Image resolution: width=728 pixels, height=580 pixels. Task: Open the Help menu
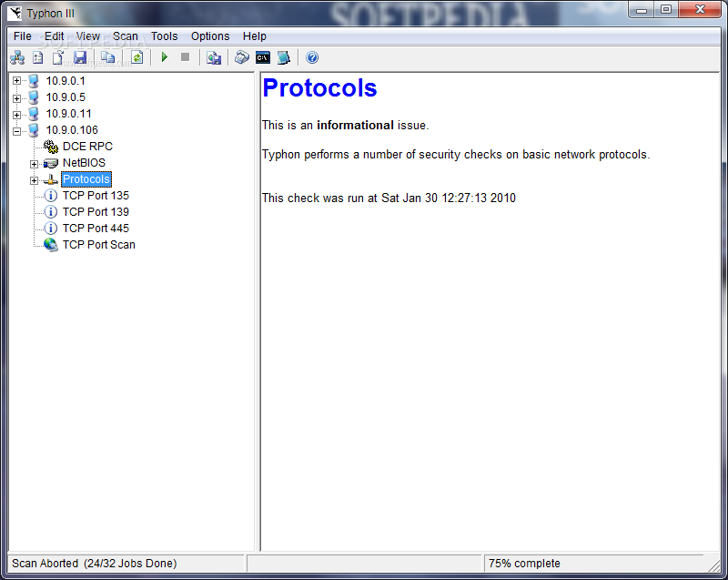pyautogui.click(x=255, y=36)
